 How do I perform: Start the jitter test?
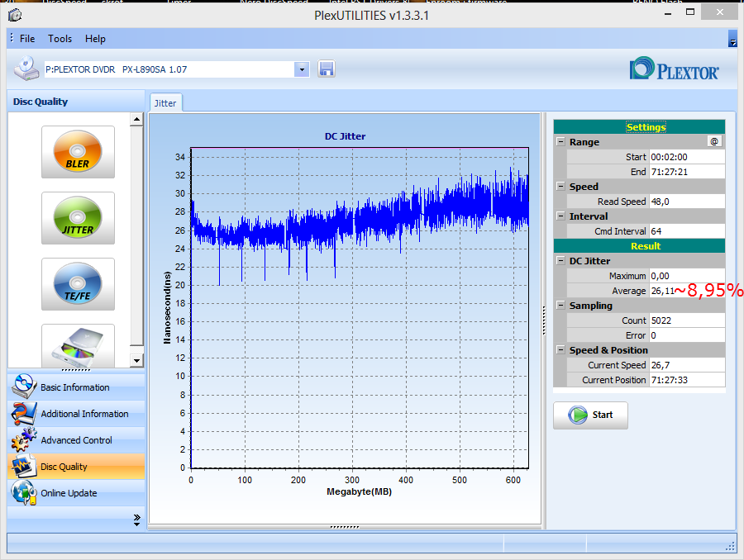[590, 415]
